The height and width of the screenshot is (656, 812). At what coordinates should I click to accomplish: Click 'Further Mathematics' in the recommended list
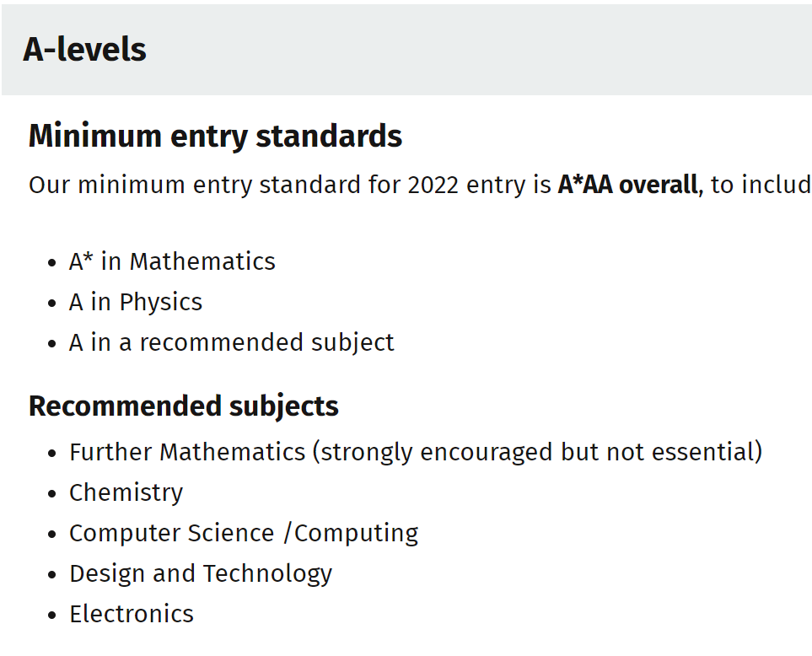click(187, 452)
